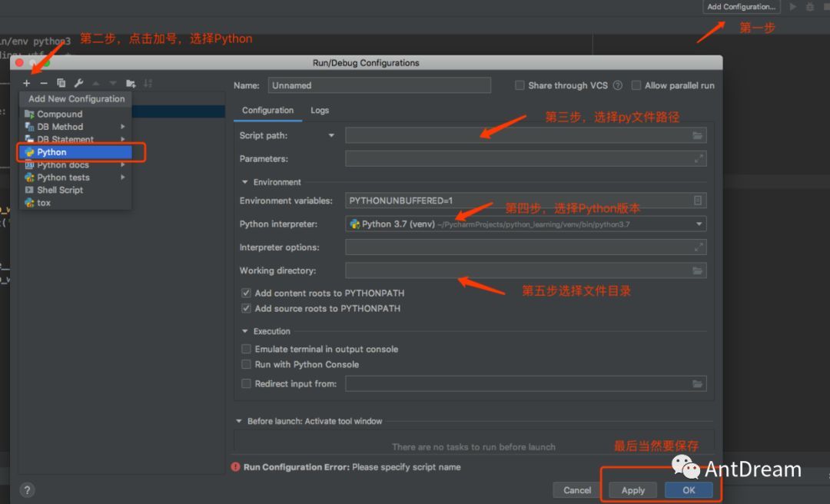
Task: Click the question mark Help button
Action: [x=27, y=490]
